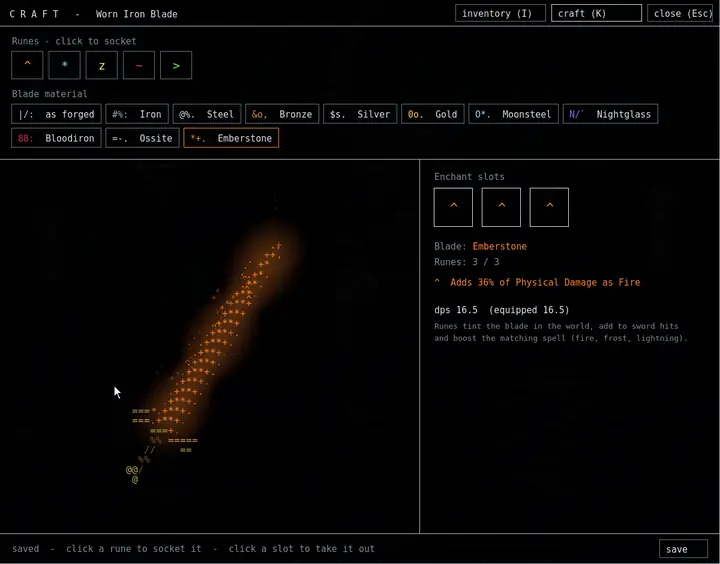Click the 'Adds 36% of Physical Damage as Fire' line
The width and height of the screenshot is (720, 564).
[537, 282]
